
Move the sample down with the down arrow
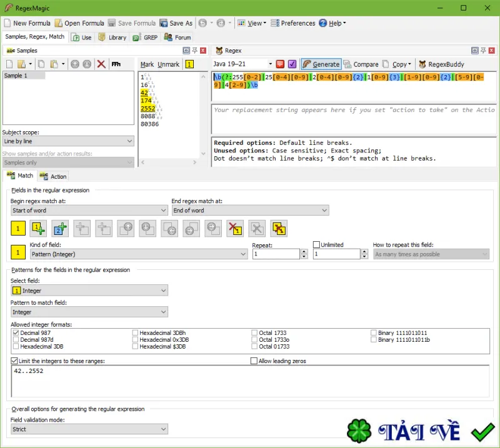click(x=87, y=64)
